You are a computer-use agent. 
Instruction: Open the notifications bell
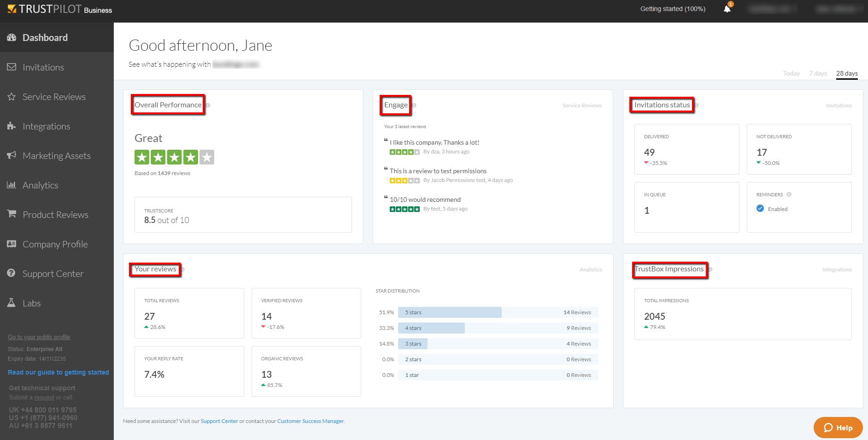tap(727, 9)
